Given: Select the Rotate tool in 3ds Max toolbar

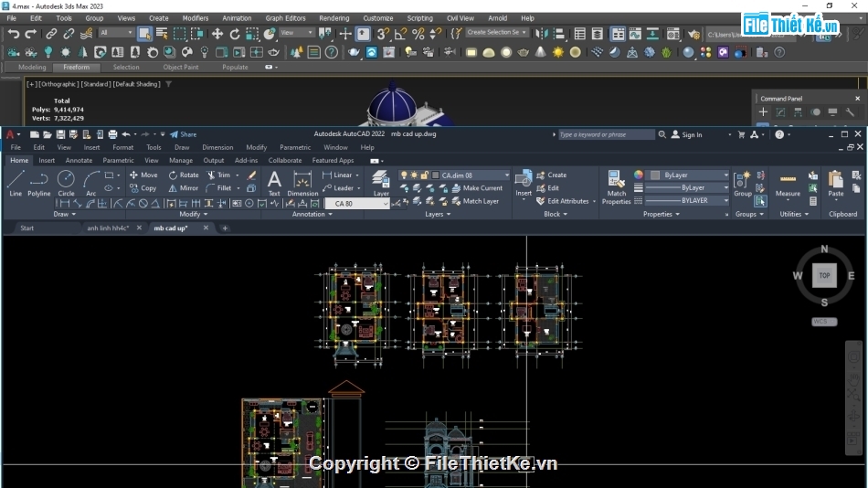Looking at the screenshot, I should click(x=235, y=34).
